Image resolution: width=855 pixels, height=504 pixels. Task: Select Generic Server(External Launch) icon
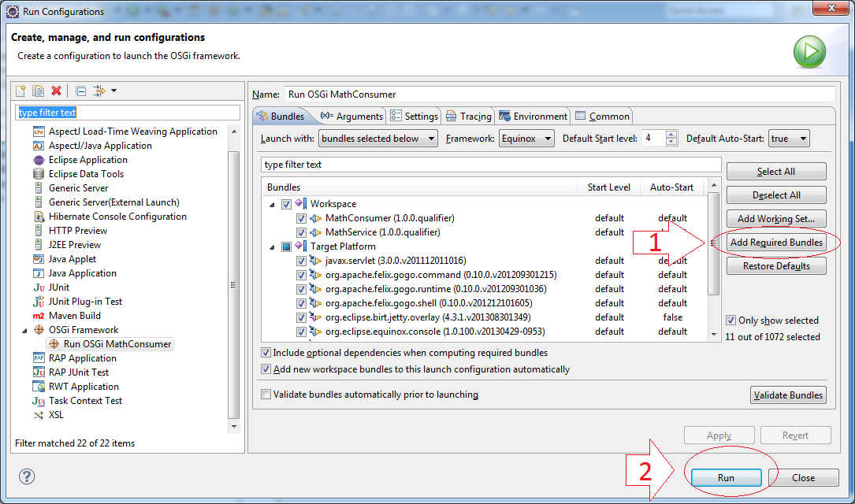click(x=39, y=202)
